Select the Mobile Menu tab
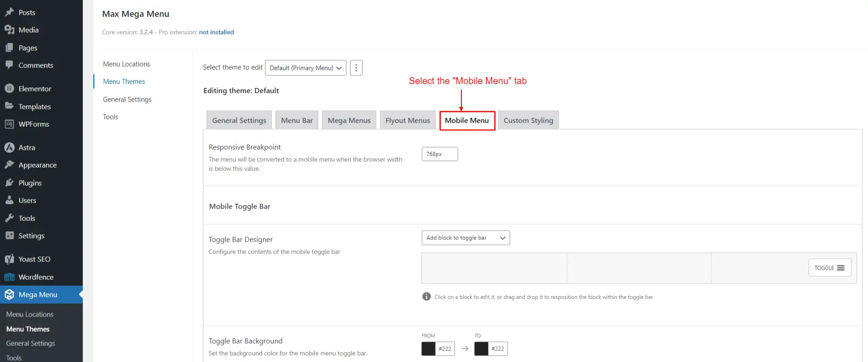The image size is (868, 362). tap(467, 120)
